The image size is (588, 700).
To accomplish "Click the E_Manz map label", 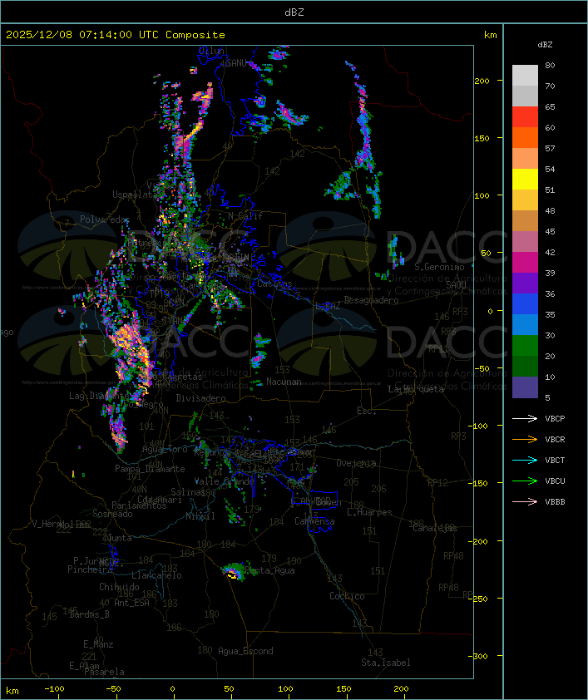I will pos(98,644).
